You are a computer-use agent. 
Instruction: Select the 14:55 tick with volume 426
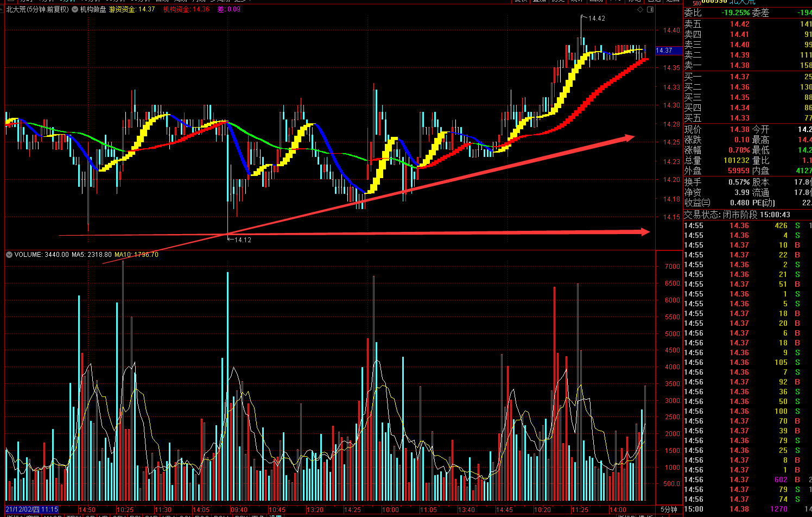(748, 225)
